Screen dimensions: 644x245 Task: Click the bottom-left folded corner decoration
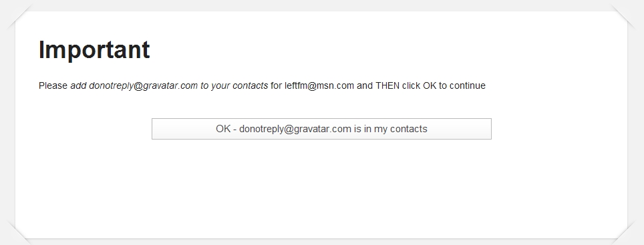pyautogui.click(x=19, y=232)
